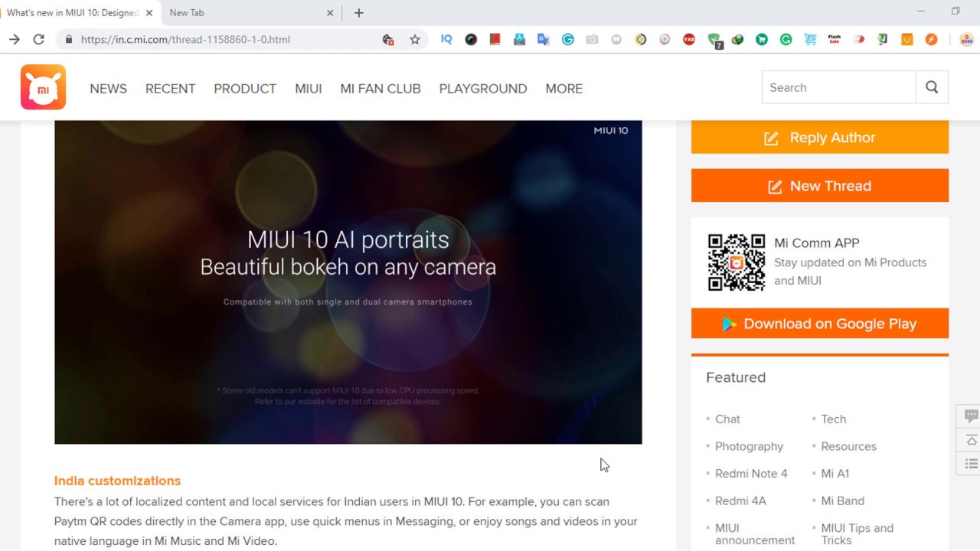980x551 pixels.
Task: Click the gray camera extension icon
Action: [x=592, y=40]
